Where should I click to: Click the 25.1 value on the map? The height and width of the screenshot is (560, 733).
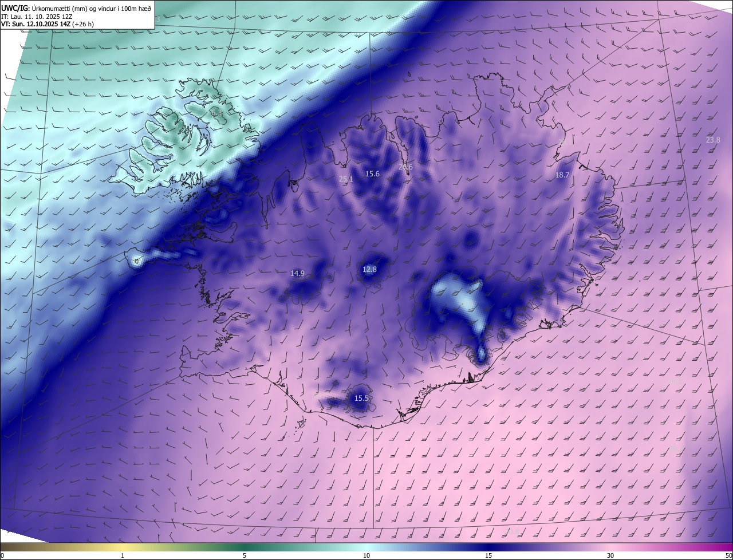346,179
